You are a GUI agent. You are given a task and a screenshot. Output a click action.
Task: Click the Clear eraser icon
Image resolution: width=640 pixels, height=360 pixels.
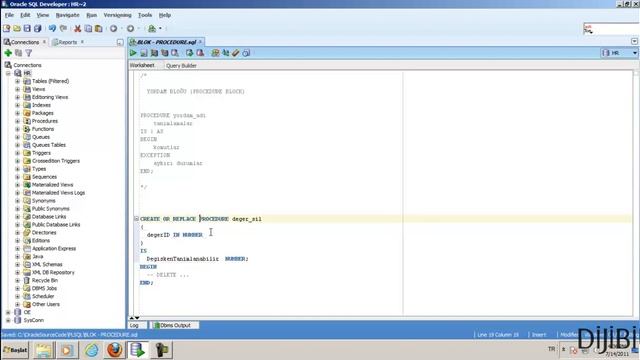(x=236, y=53)
